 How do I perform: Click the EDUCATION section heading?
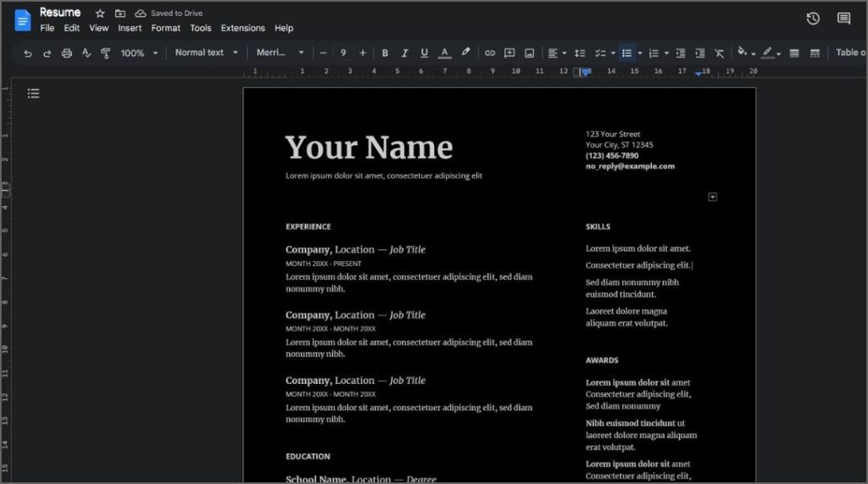pos(308,456)
